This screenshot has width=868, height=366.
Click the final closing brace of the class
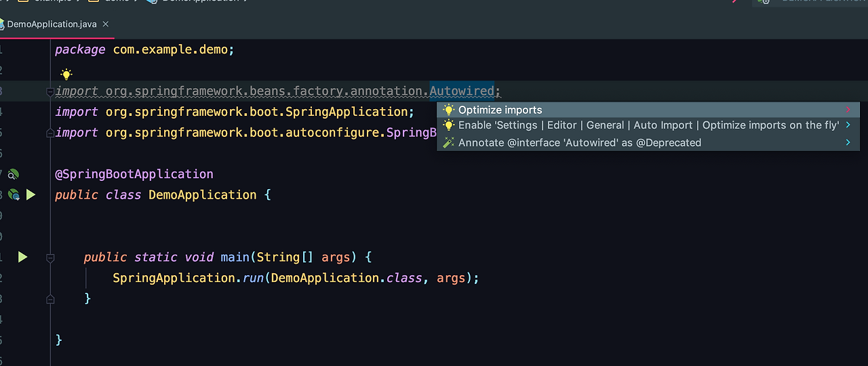(59, 340)
